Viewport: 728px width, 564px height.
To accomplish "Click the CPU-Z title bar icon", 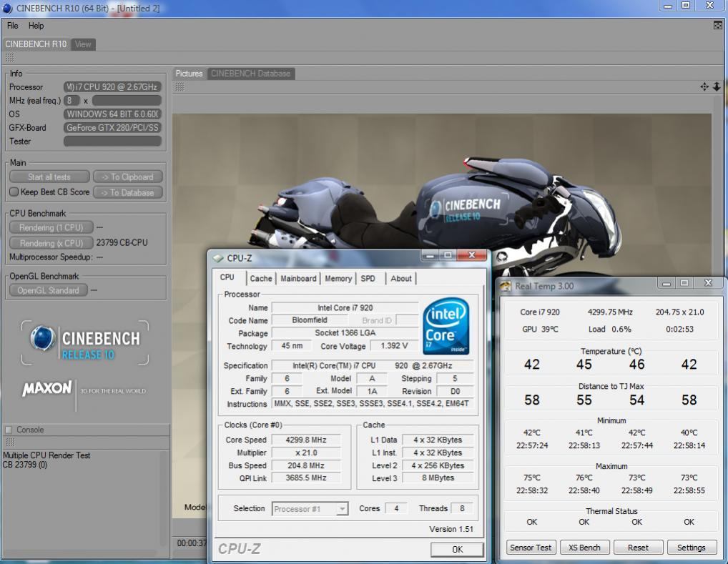I will point(217,258).
